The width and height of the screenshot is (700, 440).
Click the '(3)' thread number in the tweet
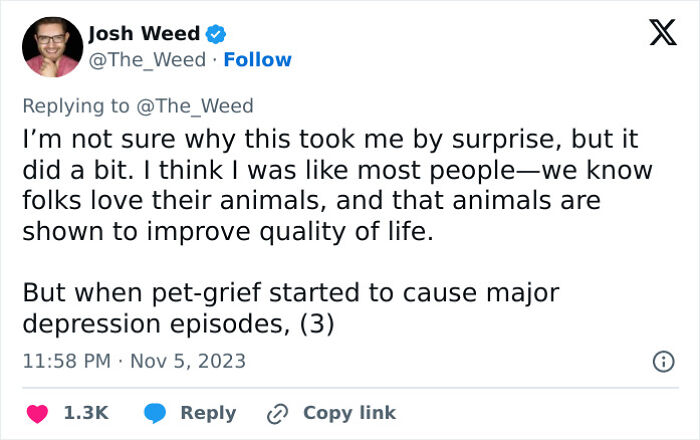click(320, 326)
